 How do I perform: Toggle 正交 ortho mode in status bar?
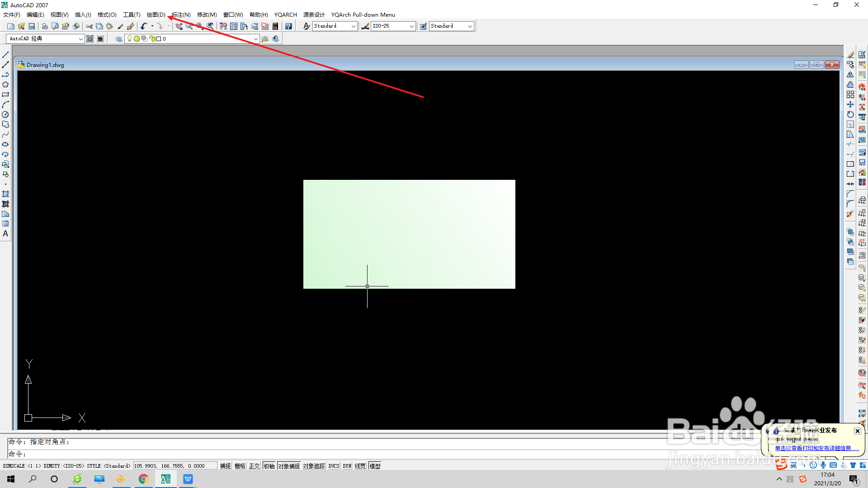(255, 466)
